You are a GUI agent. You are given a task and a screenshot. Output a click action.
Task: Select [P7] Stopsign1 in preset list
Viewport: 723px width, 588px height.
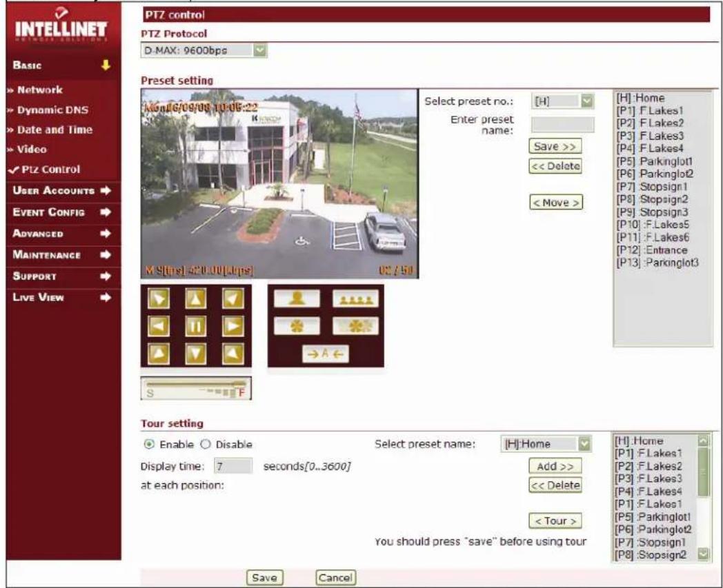tap(651, 187)
